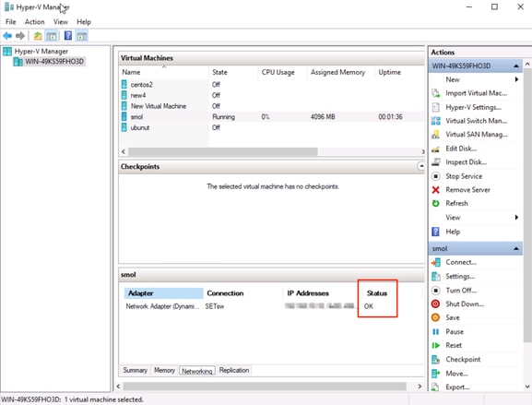This screenshot has width=532, height=405.
Task: Click the Actions pane scroll down arrow
Action: coord(527,387)
